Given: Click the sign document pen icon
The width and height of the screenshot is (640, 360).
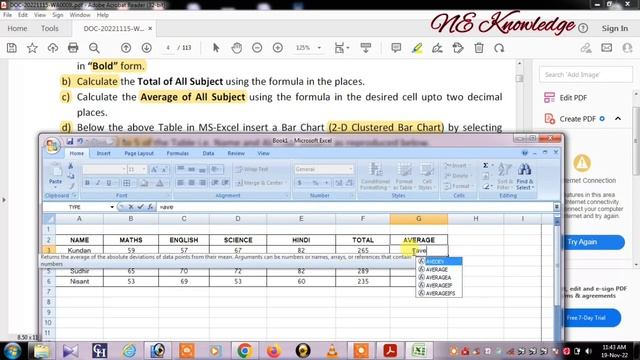Looking at the screenshot, I should click(437, 48).
